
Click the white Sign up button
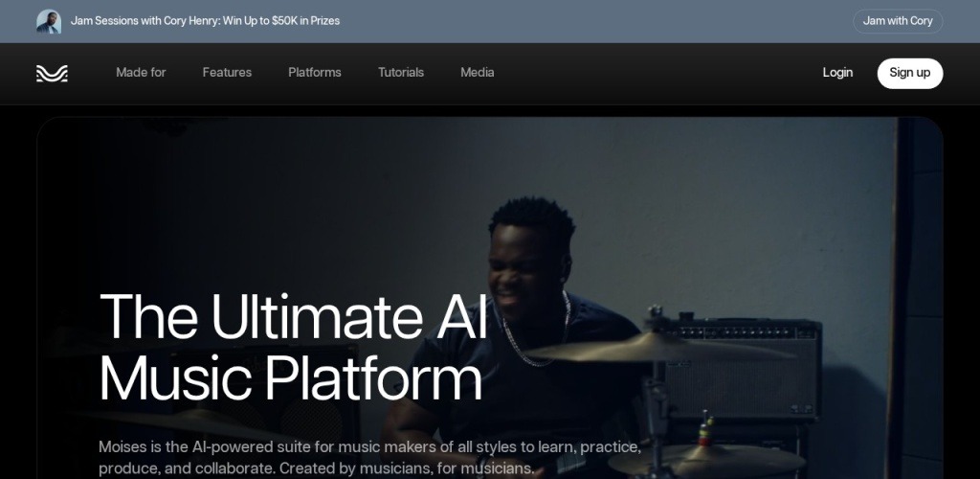click(910, 73)
